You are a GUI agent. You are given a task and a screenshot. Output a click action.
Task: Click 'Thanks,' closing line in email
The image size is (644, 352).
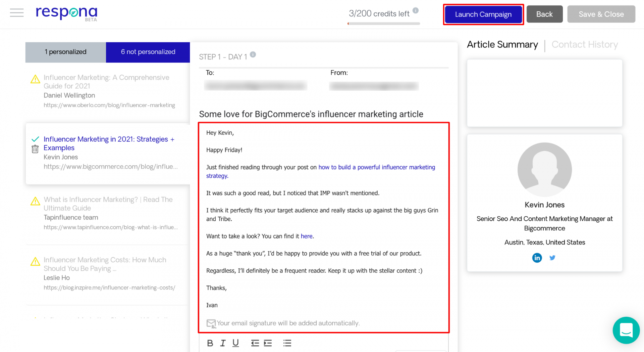tap(216, 288)
